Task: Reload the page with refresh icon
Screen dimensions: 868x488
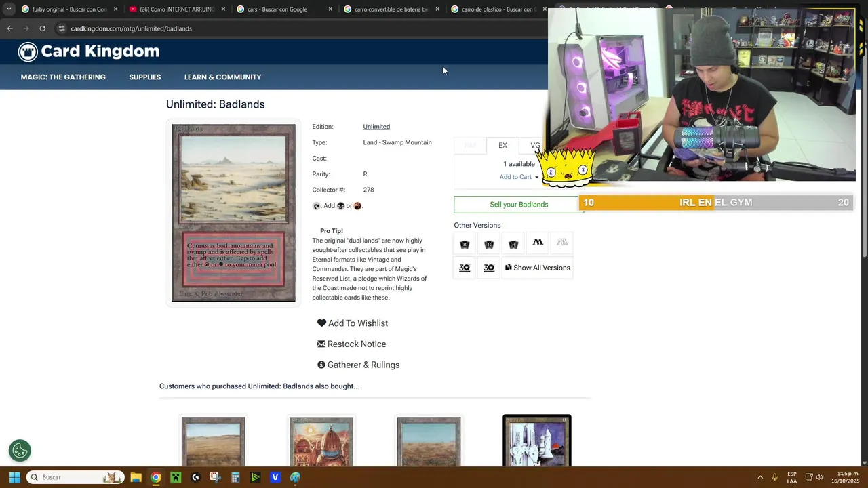Action: click(42, 28)
